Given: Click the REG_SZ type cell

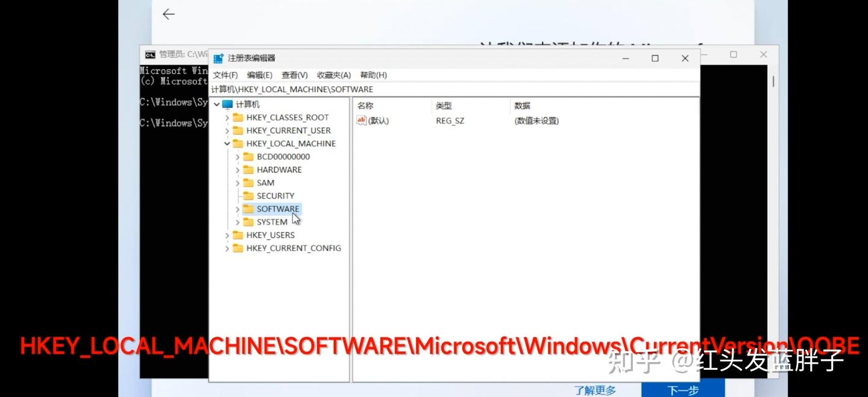Looking at the screenshot, I should [x=450, y=121].
